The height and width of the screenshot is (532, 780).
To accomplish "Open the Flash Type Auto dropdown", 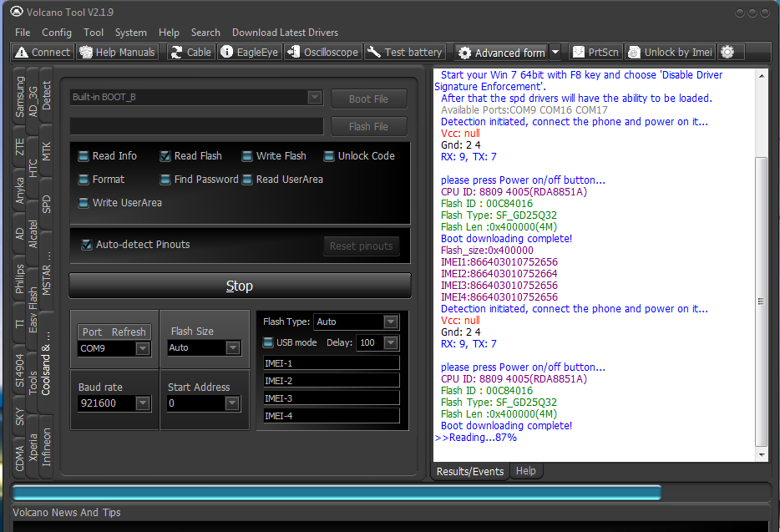I will 391,322.
